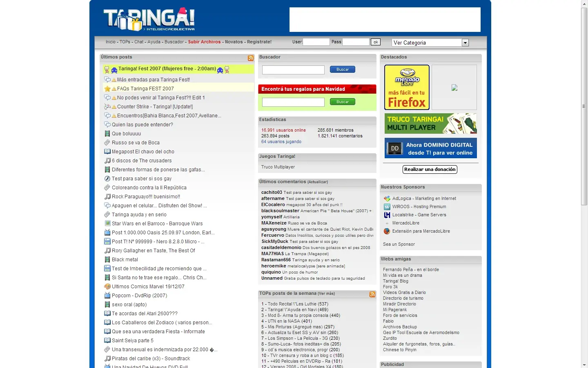Image resolution: width=588 pixels, height=368 pixels.
Task: Click the icon beside 'Test para saber si sos gay' post
Action: coord(107,179)
